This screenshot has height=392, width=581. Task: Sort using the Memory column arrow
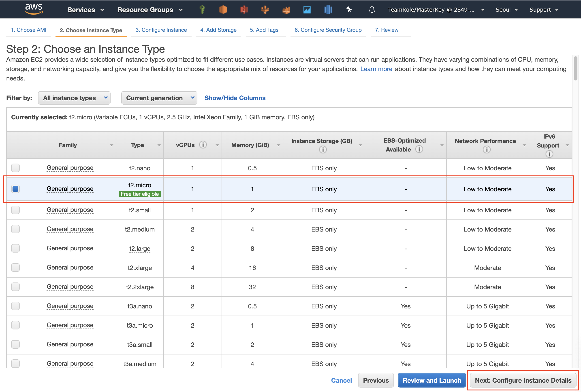278,145
